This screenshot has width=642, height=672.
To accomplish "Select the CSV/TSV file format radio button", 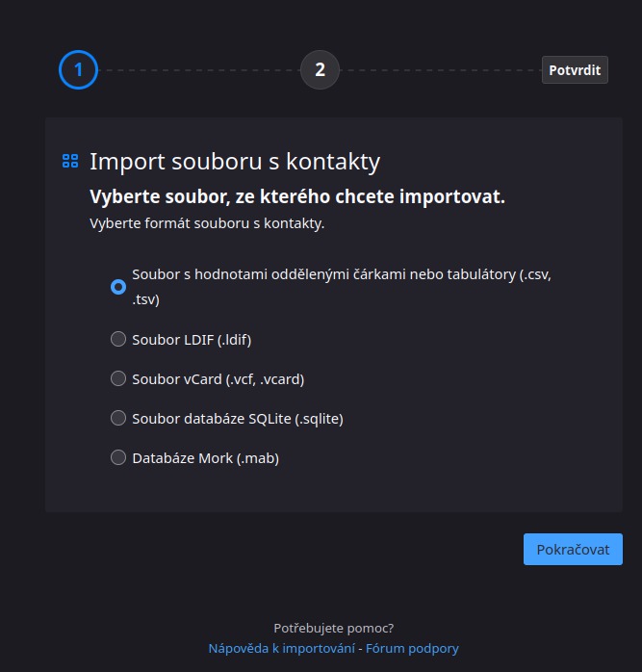I will pyautogui.click(x=118, y=287).
